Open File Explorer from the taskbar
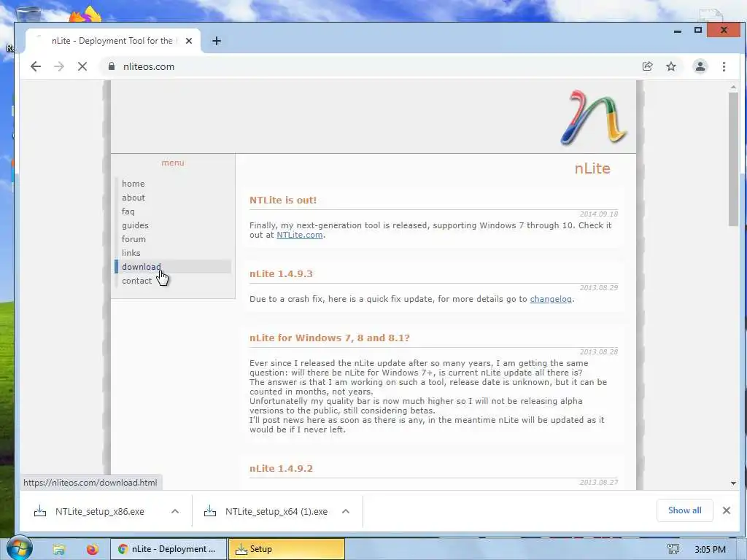 pyautogui.click(x=58, y=550)
